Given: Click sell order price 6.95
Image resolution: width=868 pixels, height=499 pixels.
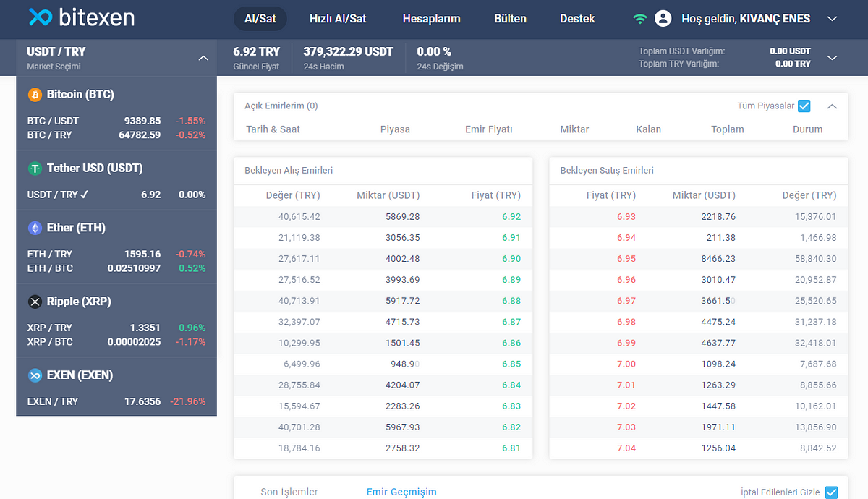Looking at the screenshot, I should pyautogui.click(x=626, y=258).
